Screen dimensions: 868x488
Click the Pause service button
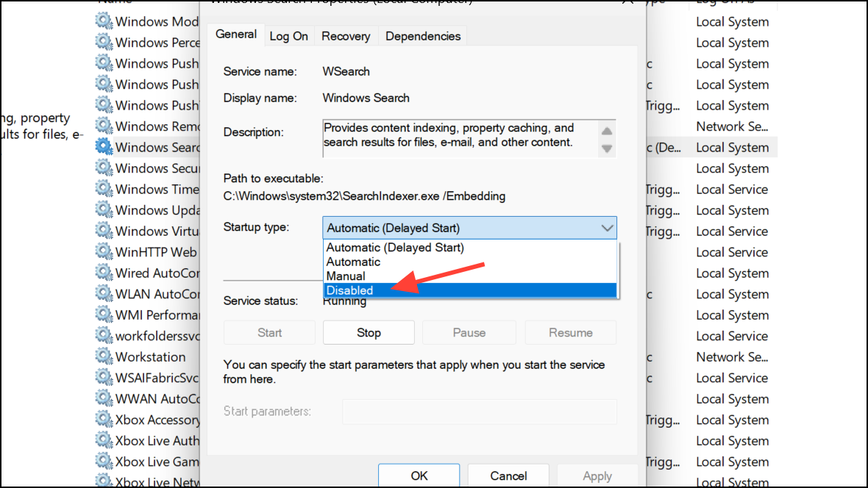point(469,332)
